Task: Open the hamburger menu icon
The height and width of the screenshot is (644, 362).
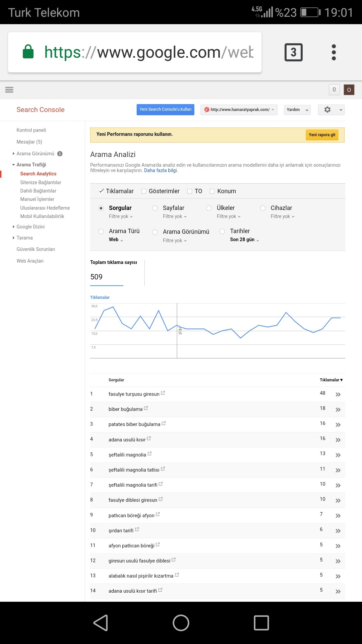Action: tap(9, 90)
